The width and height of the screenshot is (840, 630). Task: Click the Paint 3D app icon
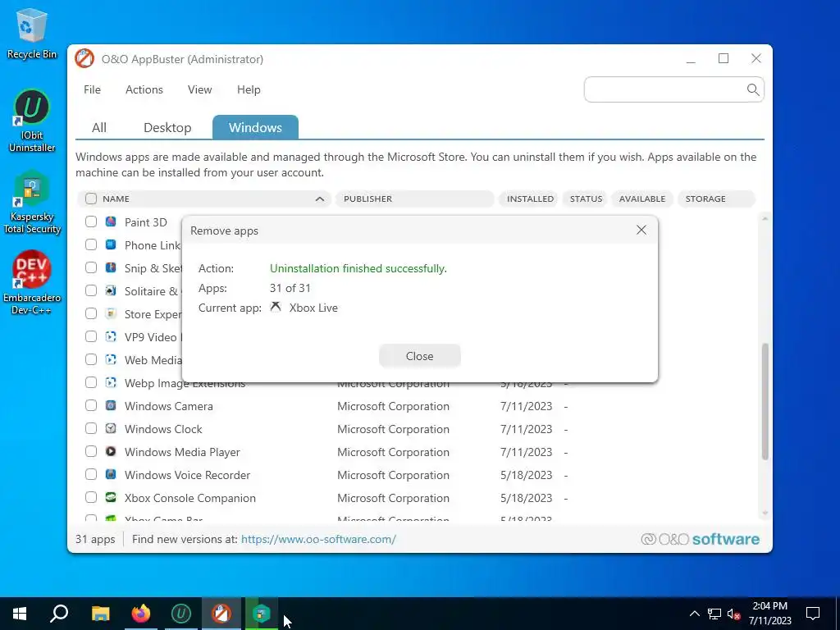[x=111, y=221]
